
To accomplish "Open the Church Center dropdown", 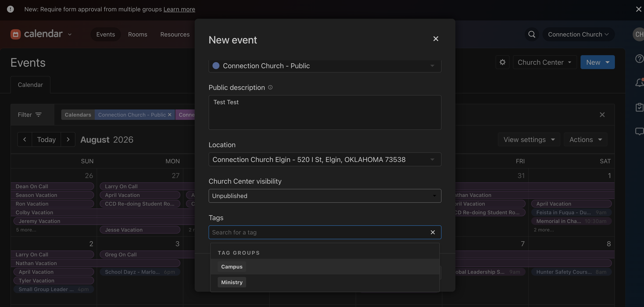I will [x=545, y=62].
